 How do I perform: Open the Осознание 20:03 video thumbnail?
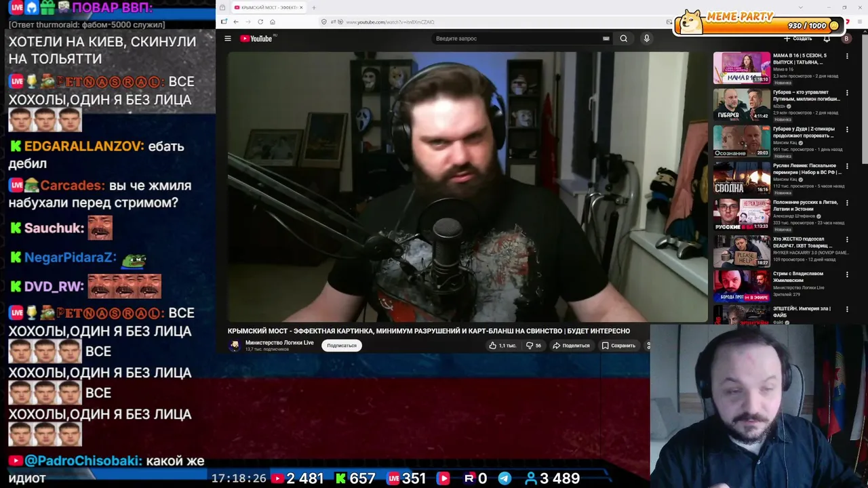[741, 141]
